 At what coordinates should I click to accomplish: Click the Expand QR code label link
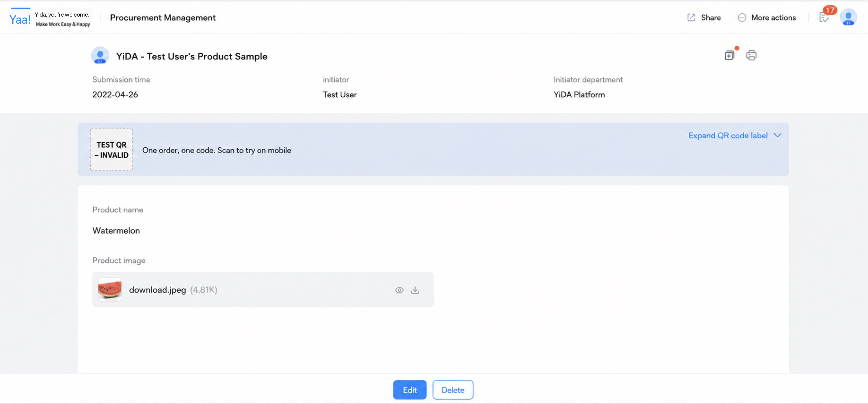pyautogui.click(x=728, y=136)
